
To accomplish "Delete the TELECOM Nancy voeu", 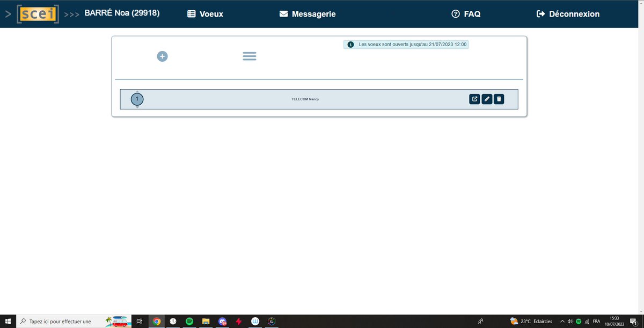I will (x=499, y=99).
